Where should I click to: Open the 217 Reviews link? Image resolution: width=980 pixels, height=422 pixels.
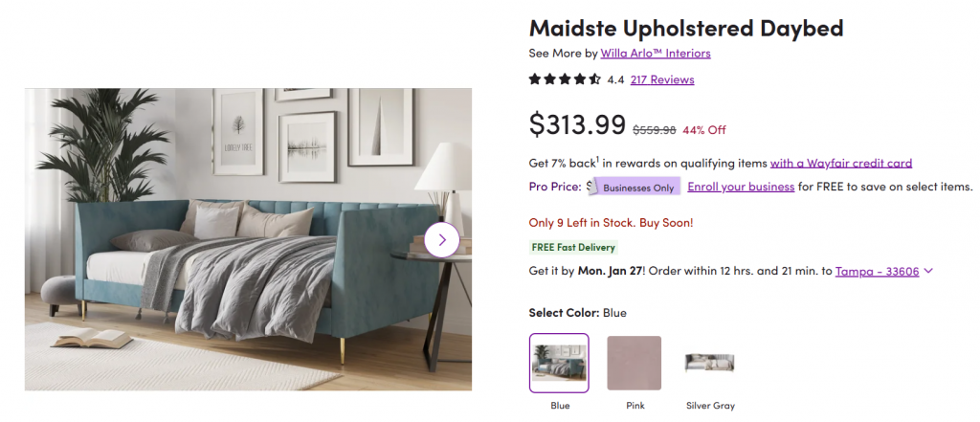(x=662, y=79)
